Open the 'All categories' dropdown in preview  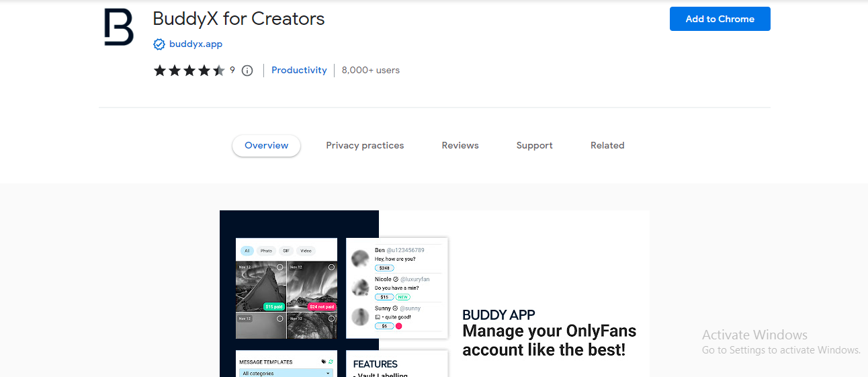tap(286, 373)
